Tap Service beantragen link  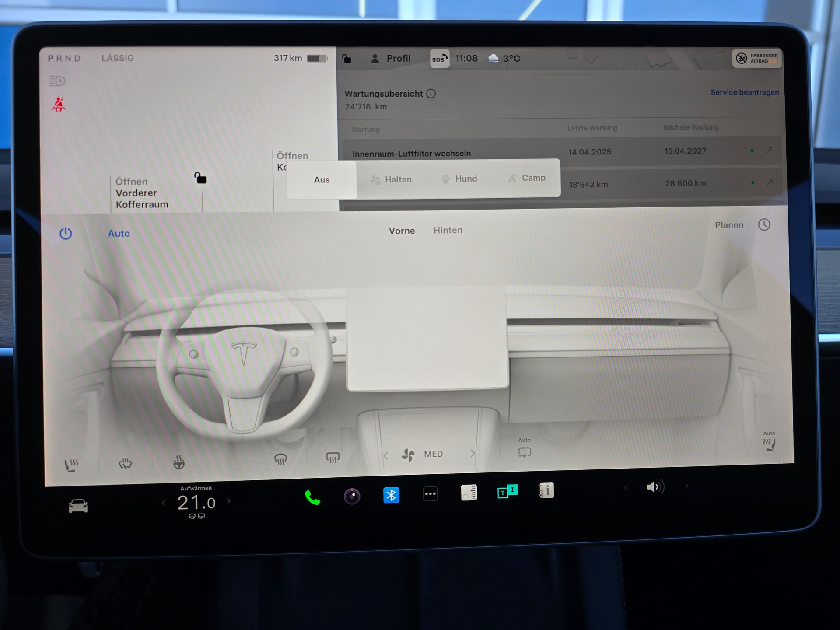(745, 92)
